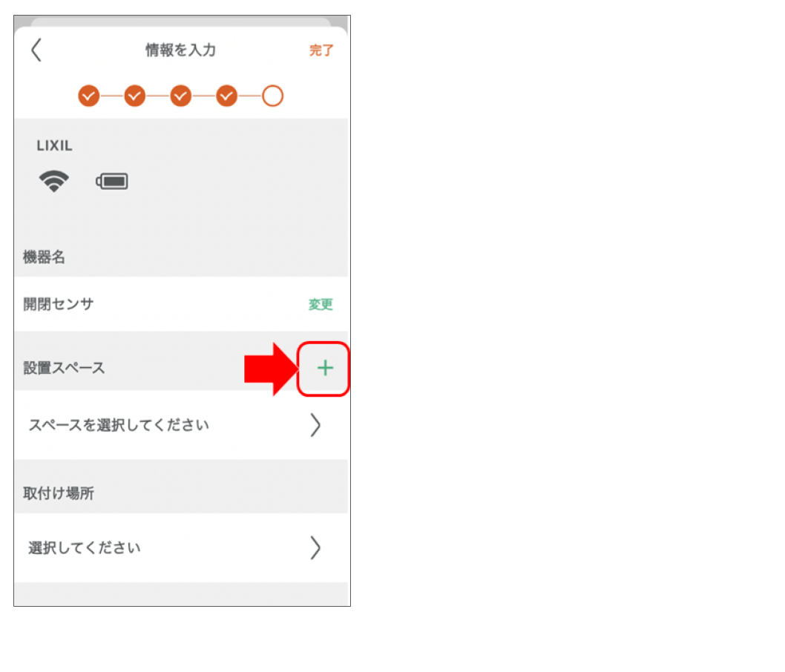The image size is (785, 672).
Task: Add a new installation space with plus icon
Action: coord(325,369)
